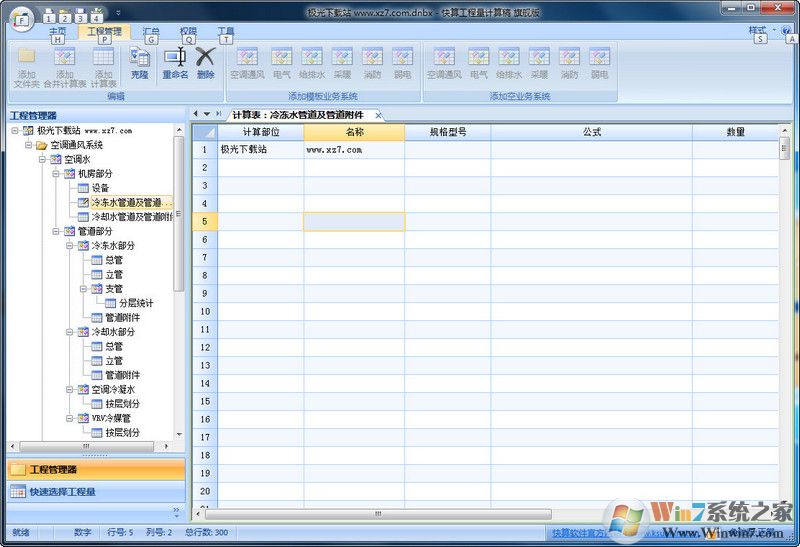Click 消防 in the 添加模板业务系统 group
The height and width of the screenshot is (547, 800).
[x=372, y=62]
